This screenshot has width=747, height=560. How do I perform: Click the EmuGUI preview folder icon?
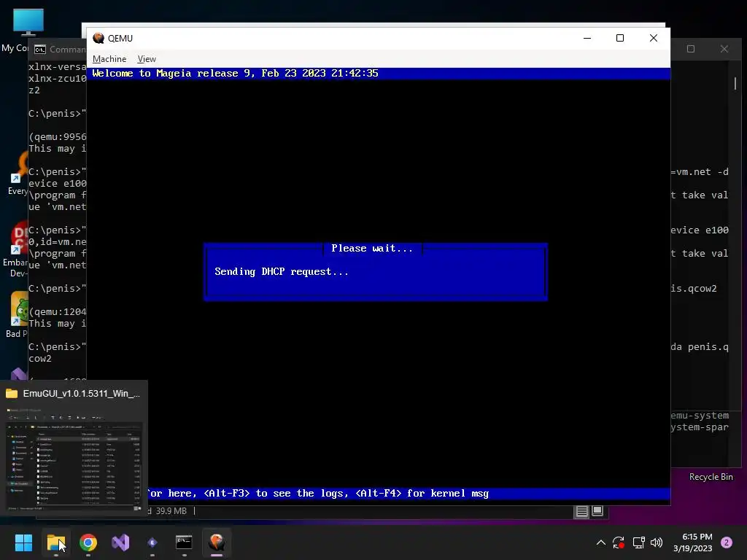[12, 393]
